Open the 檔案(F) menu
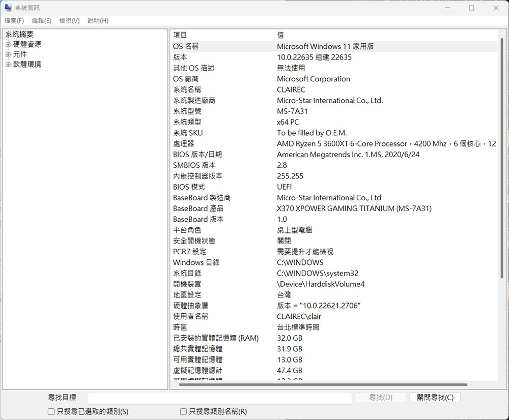Image resolution: width=509 pixels, height=420 pixels. [14, 21]
